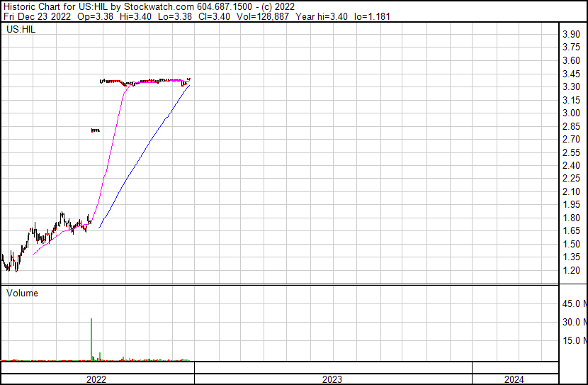588x385 pixels.
Task: Select the 2024 year label on timeline
Action: [x=514, y=379]
